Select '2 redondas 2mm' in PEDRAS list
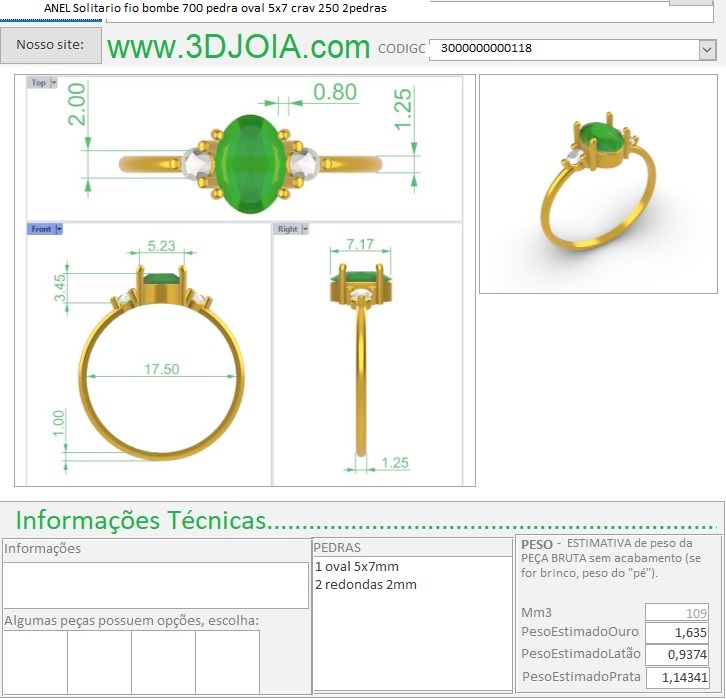The image size is (726, 699). tap(366, 584)
